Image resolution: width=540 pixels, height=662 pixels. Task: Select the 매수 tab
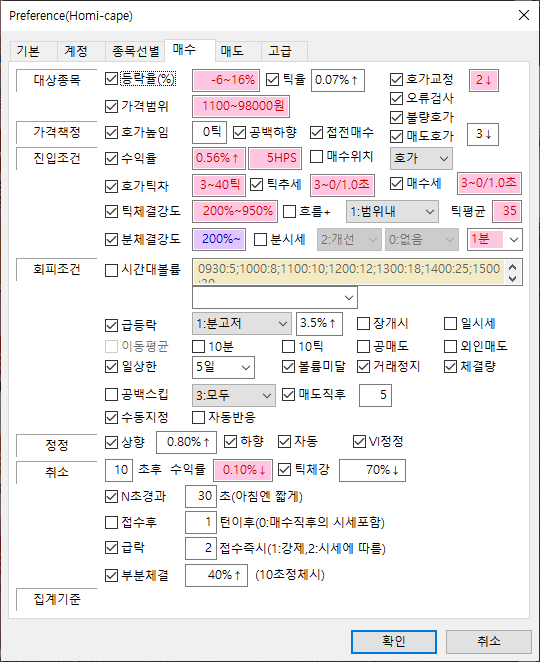point(190,50)
